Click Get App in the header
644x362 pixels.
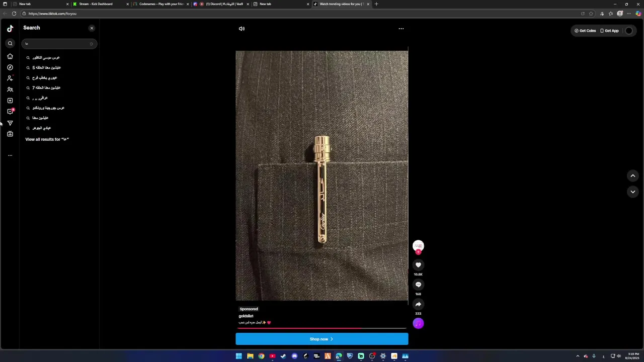tap(609, 31)
